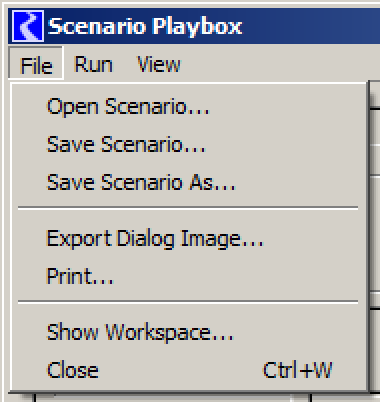Open the File menu
Image resolution: width=380 pixels, height=402 pixels.
[36, 64]
